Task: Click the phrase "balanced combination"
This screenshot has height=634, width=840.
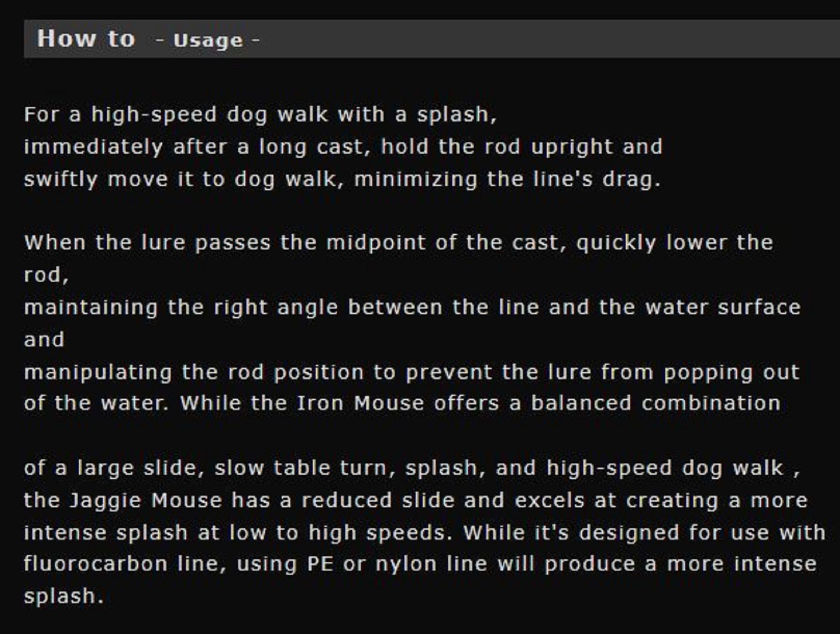Action: click(655, 403)
